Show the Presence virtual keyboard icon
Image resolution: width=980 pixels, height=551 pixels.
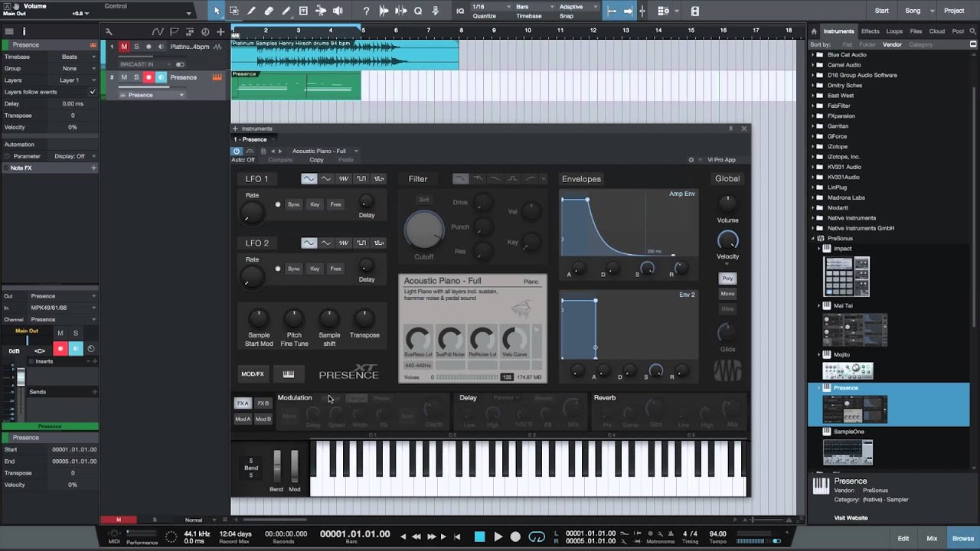coord(289,374)
